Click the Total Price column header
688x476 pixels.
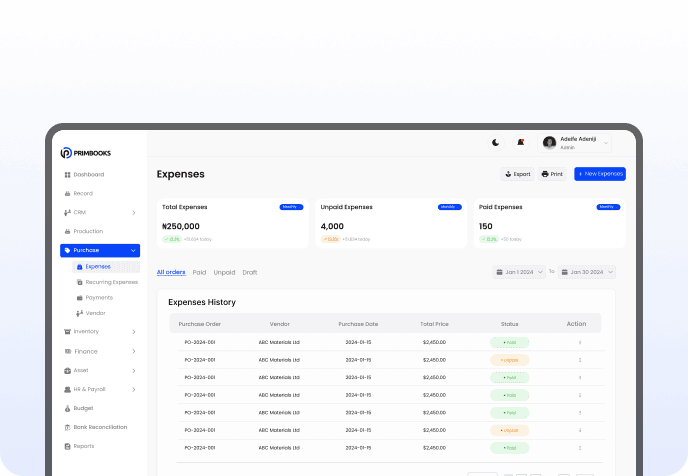434,324
